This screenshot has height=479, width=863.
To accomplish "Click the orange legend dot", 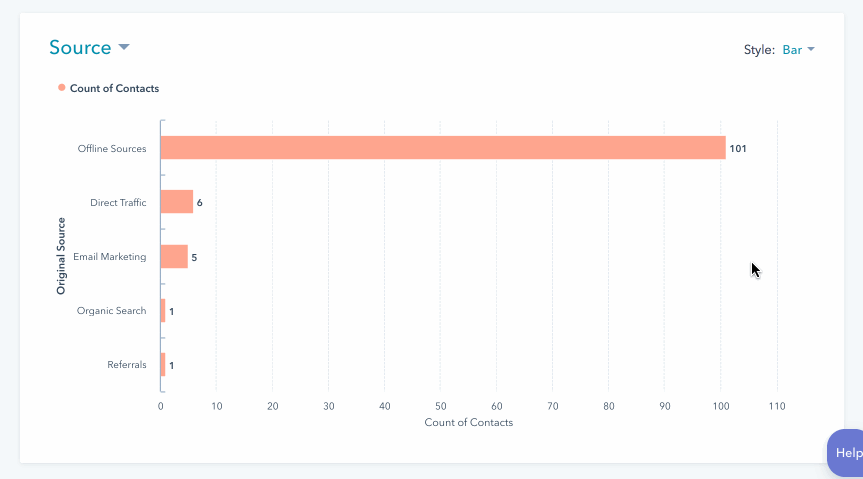I will [x=62, y=88].
